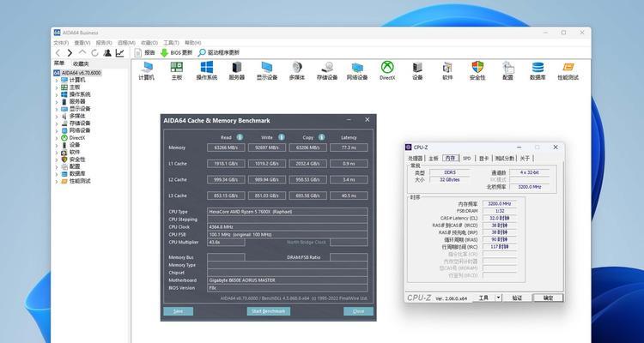Click the info icon next to Write
The width and height of the screenshot is (644, 343).
[x=282, y=137]
